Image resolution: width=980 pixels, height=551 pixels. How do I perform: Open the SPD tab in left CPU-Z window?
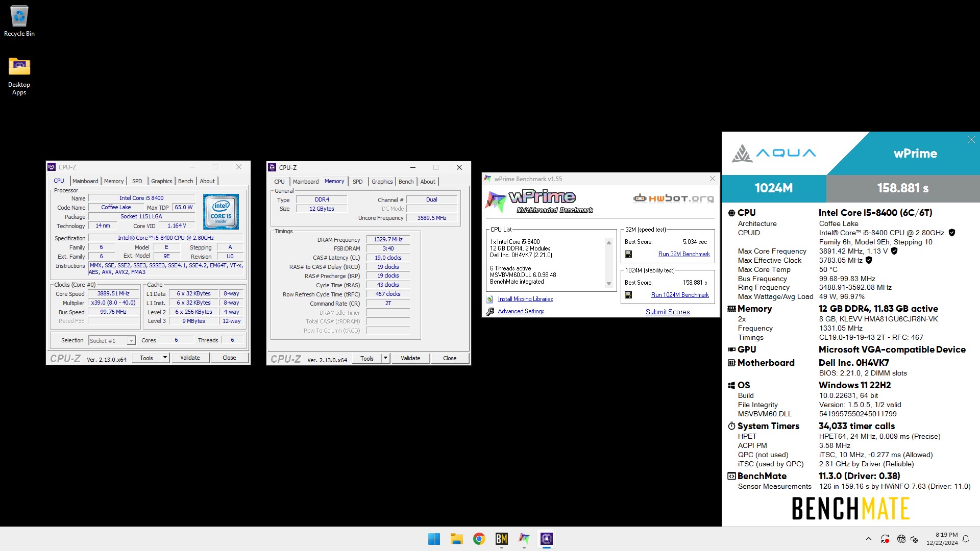(137, 181)
